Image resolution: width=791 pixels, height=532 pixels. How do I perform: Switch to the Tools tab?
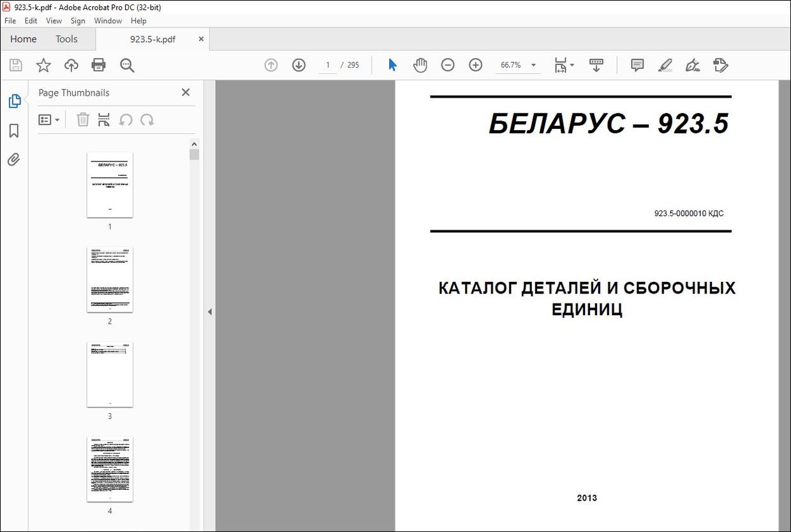66,39
